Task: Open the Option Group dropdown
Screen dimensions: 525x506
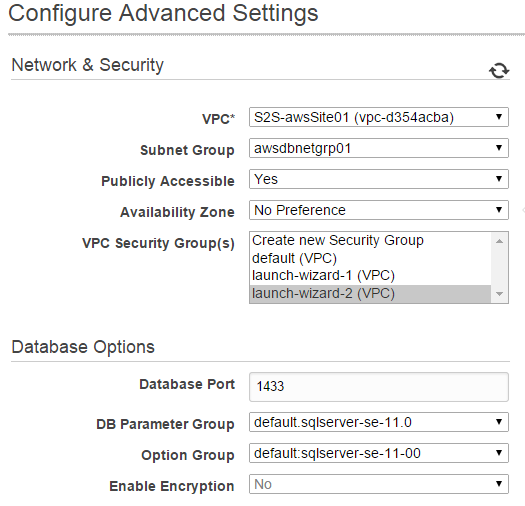Action: tap(379, 453)
